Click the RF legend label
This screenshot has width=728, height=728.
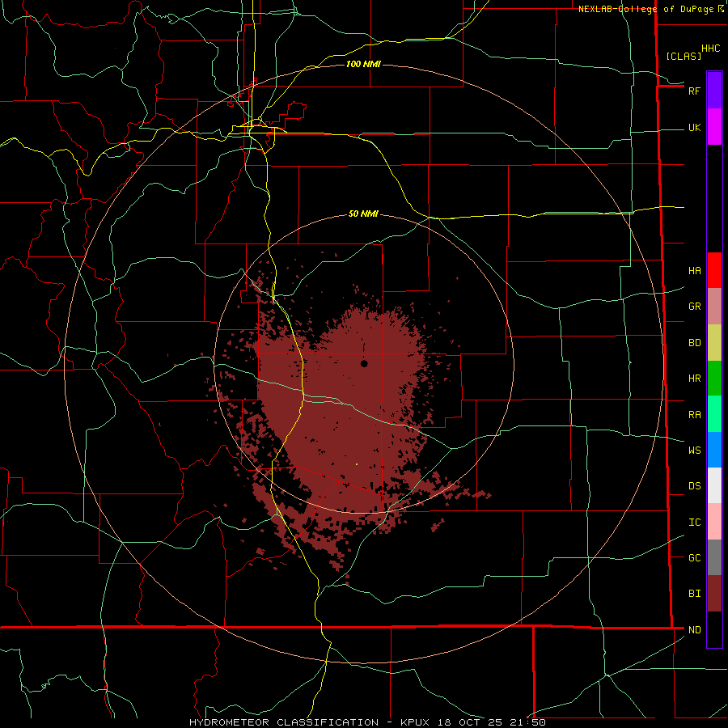[694, 91]
